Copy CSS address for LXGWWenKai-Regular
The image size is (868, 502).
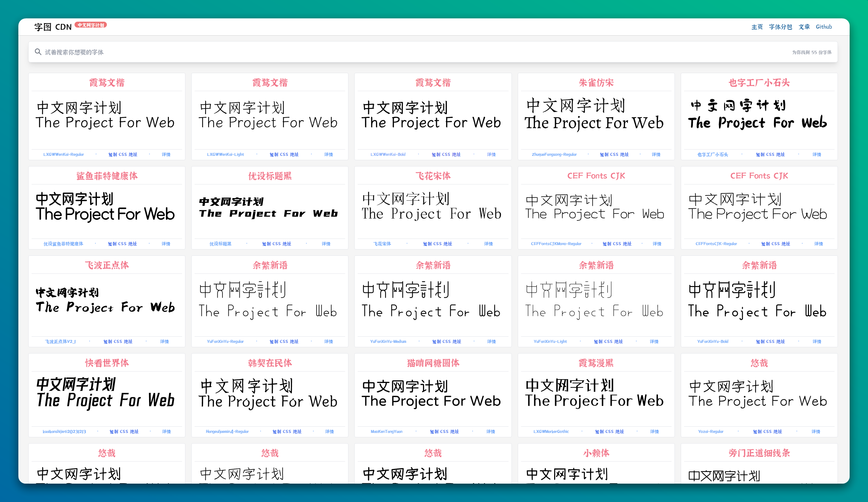point(123,154)
